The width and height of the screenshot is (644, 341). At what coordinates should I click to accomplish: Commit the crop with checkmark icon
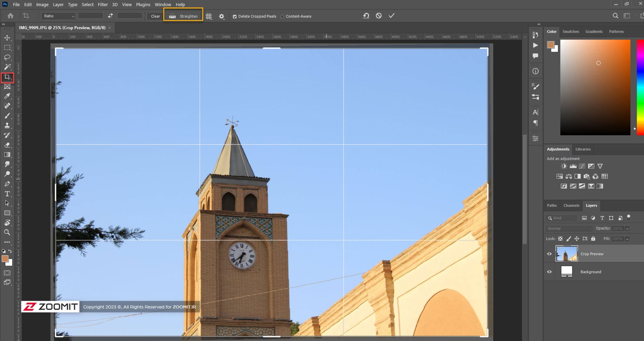coord(391,16)
